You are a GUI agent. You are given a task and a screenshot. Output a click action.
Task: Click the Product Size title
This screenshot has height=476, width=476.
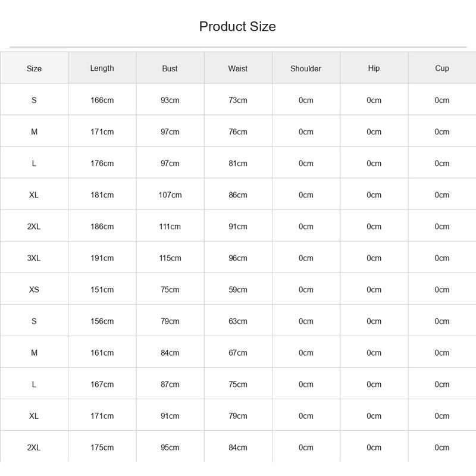click(x=237, y=26)
